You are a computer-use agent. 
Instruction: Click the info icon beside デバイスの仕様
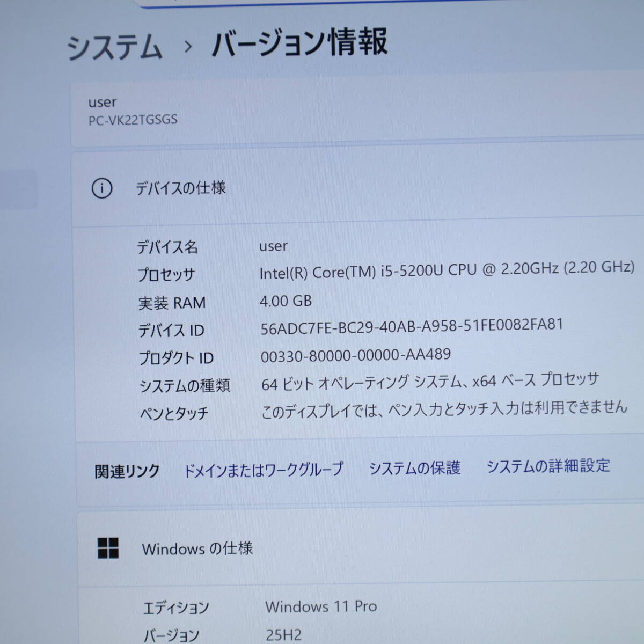pos(102,188)
